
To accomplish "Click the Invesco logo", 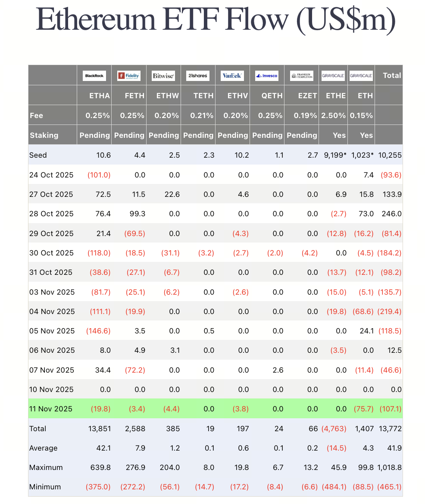I will 267,76.
